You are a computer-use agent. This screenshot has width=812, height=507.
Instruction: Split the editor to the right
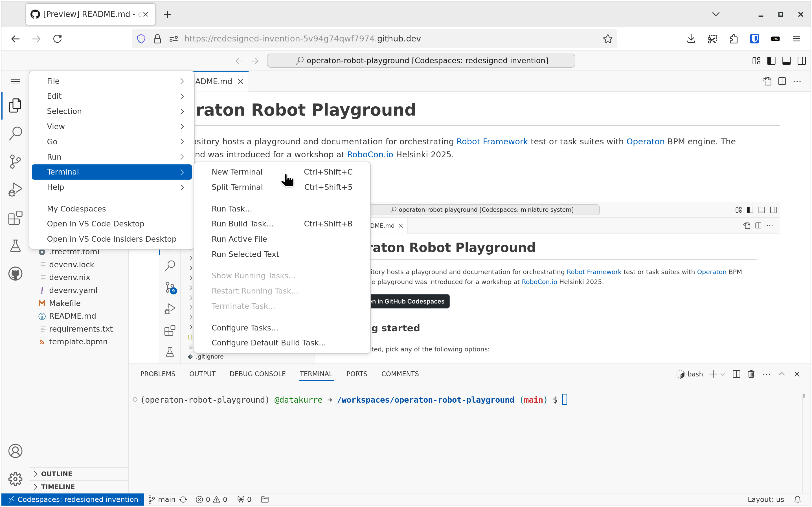(x=782, y=81)
